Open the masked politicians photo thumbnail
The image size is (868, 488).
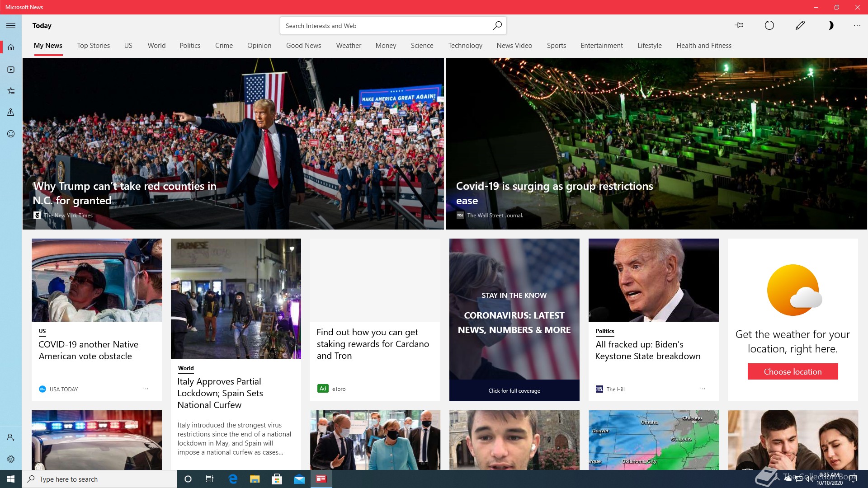(x=375, y=440)
